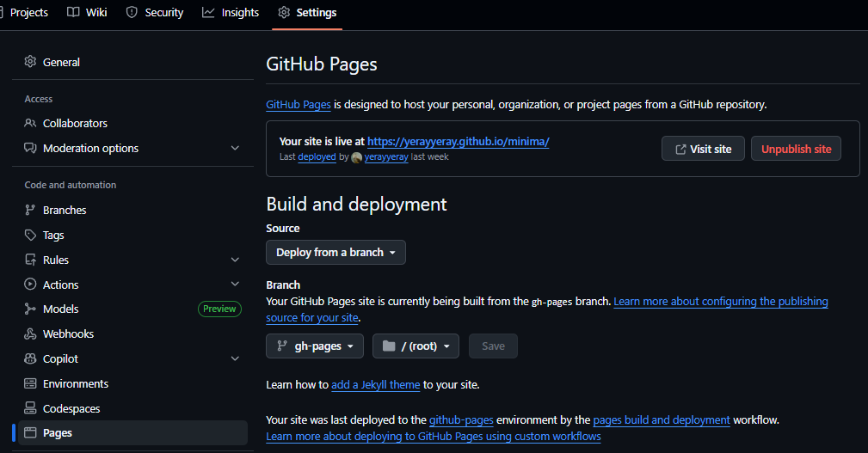Click the Pages browser icon in sidebar
This screenshot has width=868, height=453.
(30, 432)
